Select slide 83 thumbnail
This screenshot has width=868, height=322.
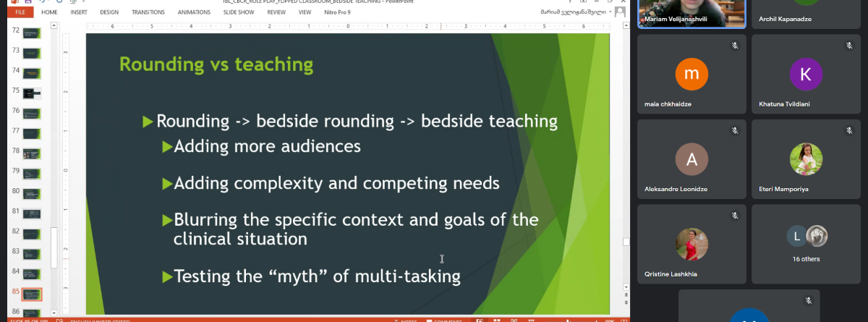point(32,254)
